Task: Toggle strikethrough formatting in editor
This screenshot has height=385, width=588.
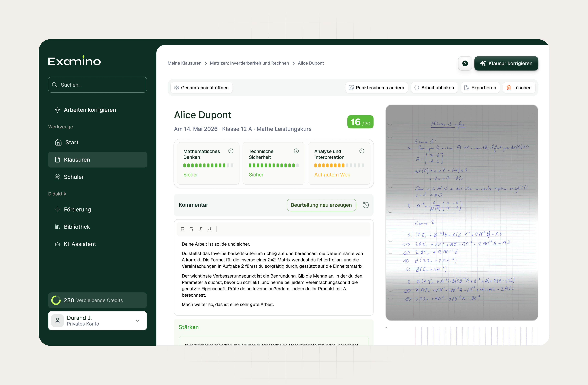Action: click(x=191, y=229)
